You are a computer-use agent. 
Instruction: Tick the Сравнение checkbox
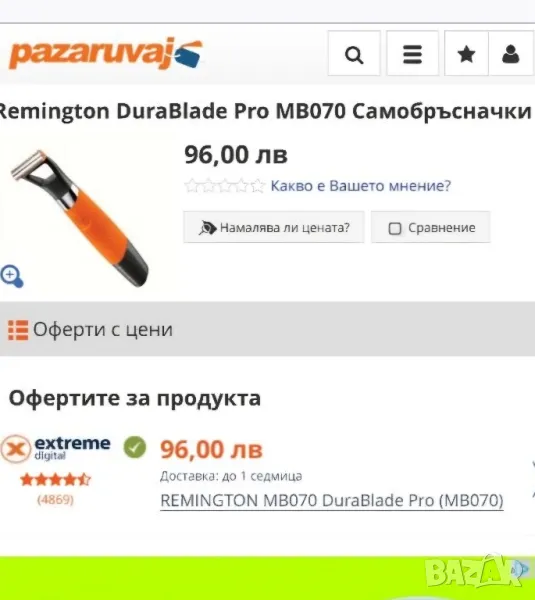pyautogui.click(x=395, y=228)
